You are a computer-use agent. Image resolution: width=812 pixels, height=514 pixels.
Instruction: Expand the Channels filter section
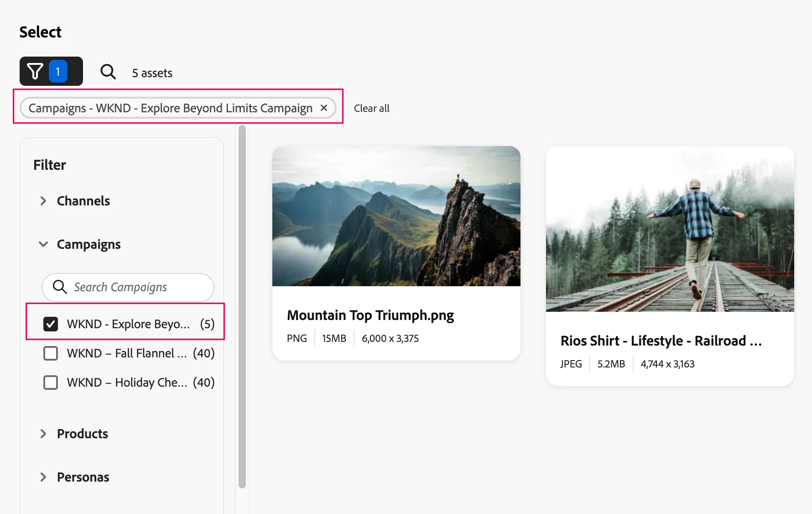(43, 201)
